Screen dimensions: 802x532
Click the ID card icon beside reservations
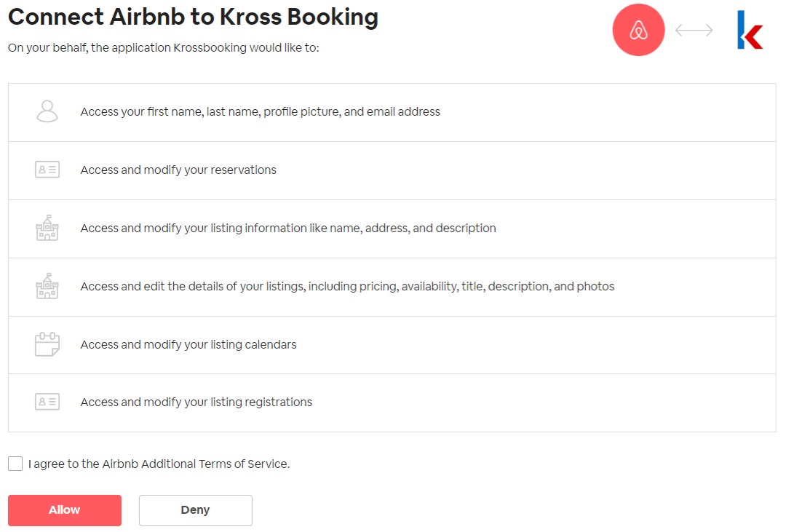pos(47,170)
